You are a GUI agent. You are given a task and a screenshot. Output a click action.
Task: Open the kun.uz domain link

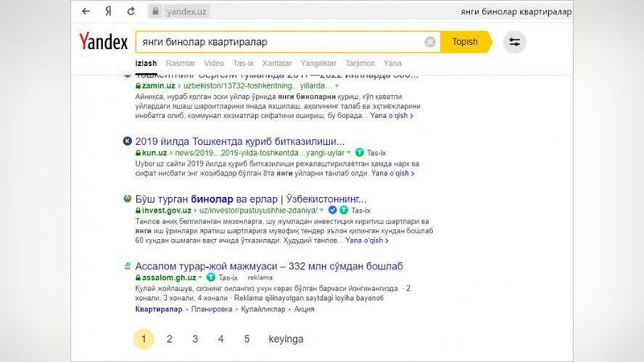tap(155, 153)
